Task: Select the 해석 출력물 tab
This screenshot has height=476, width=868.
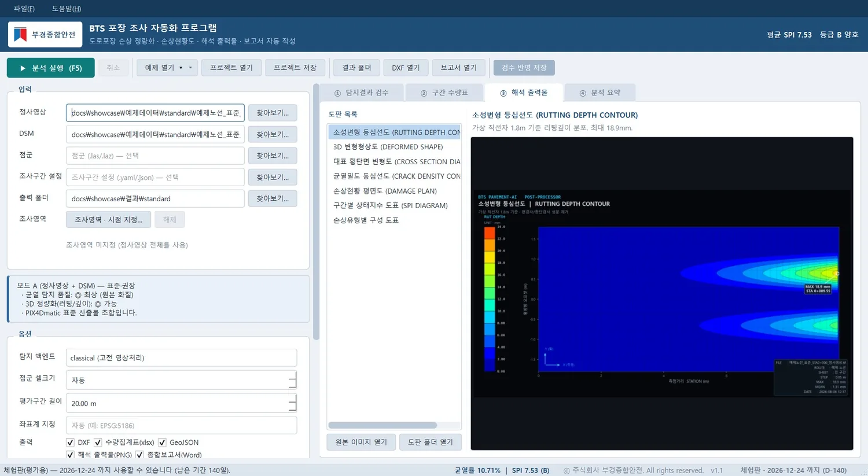Action: tap(524, 93)
